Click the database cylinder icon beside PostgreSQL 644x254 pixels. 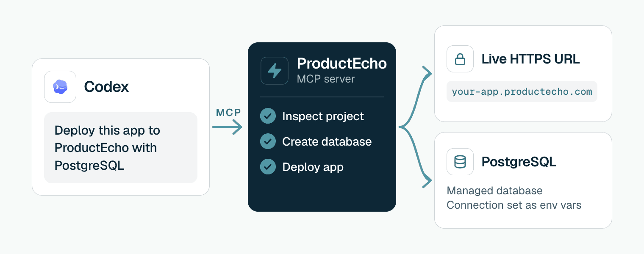click(460, 162)
